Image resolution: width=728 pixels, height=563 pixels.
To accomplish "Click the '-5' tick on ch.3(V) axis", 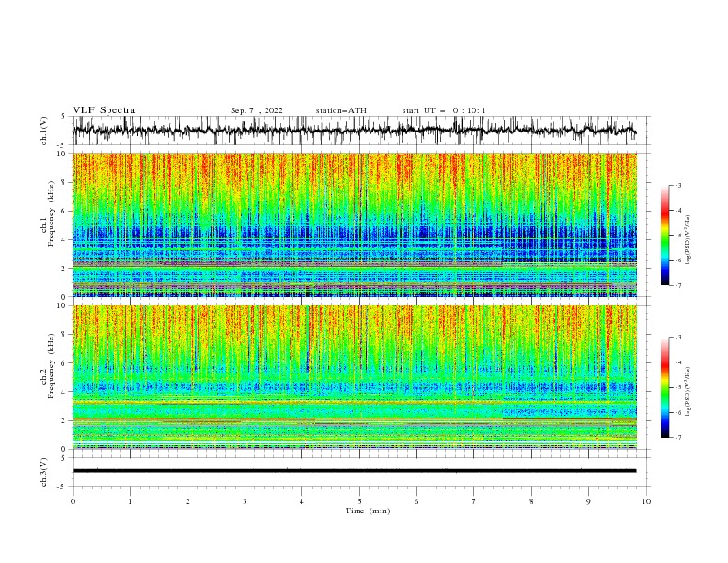I will [63, 487].
